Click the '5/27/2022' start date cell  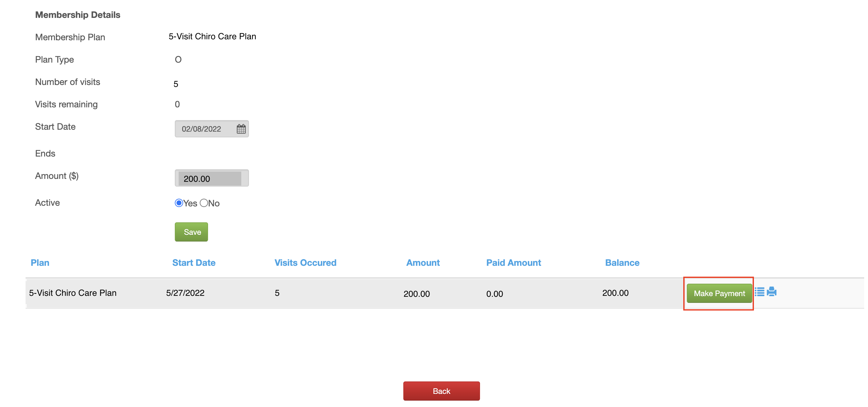coord(185,293)
